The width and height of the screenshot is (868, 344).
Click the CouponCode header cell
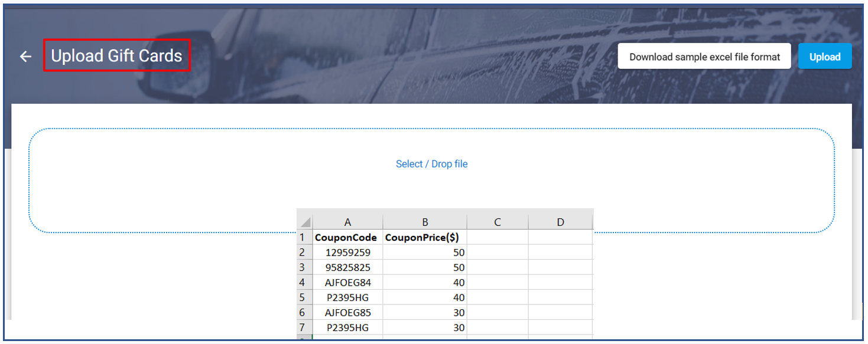(346, 238)
